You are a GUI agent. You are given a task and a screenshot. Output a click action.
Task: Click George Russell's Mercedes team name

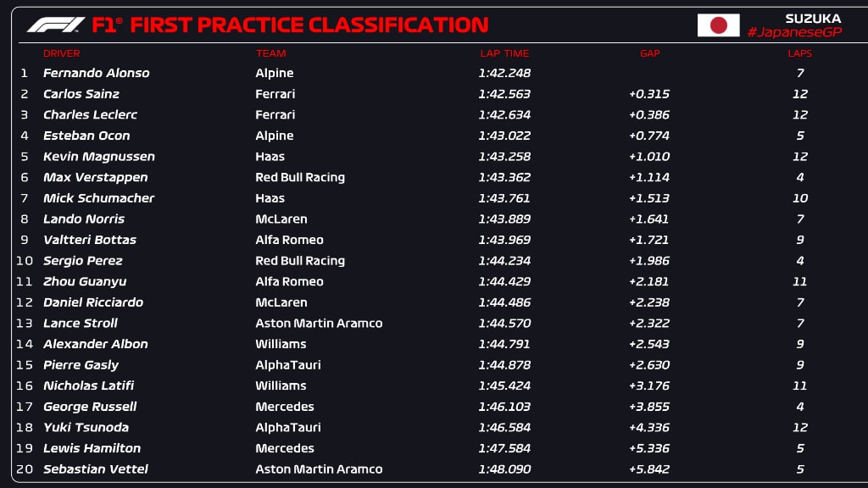pyautogui.click(x=285, y=407)
